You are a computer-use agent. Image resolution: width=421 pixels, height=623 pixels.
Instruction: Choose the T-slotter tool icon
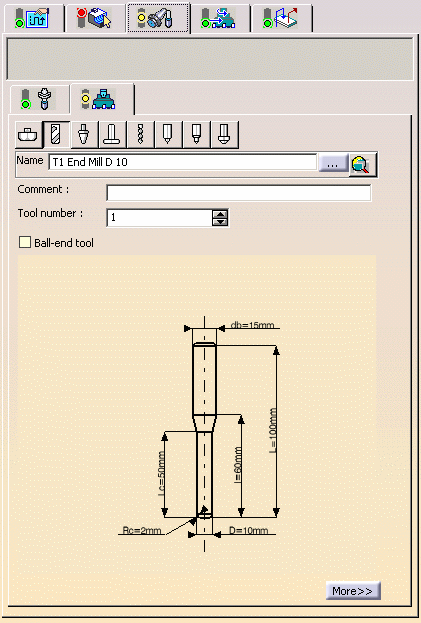pyautogui.click(x=112, y=135)
